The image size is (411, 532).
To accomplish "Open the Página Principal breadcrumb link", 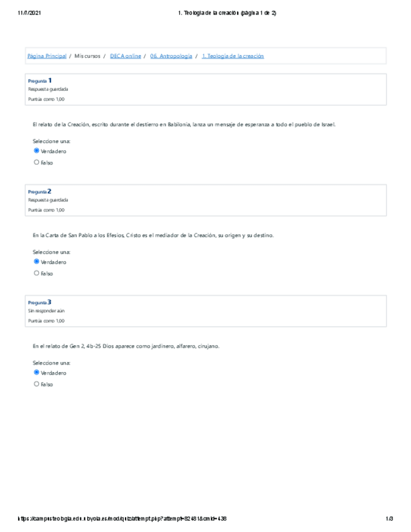I will 47,56.
